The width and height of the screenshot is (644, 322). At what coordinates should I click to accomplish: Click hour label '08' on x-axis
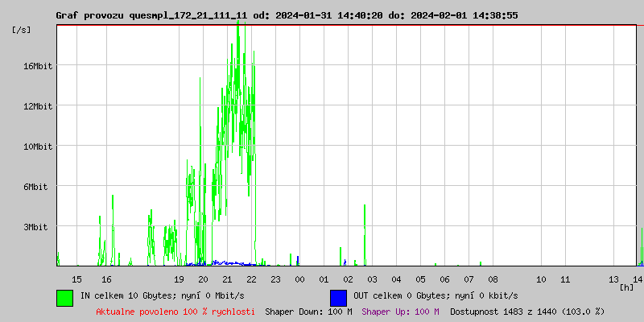pyautogui.click(x=493, y=279)
